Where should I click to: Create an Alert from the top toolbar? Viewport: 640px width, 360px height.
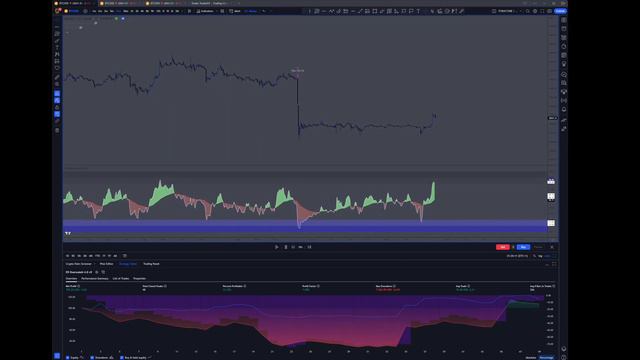click(235, 11)
